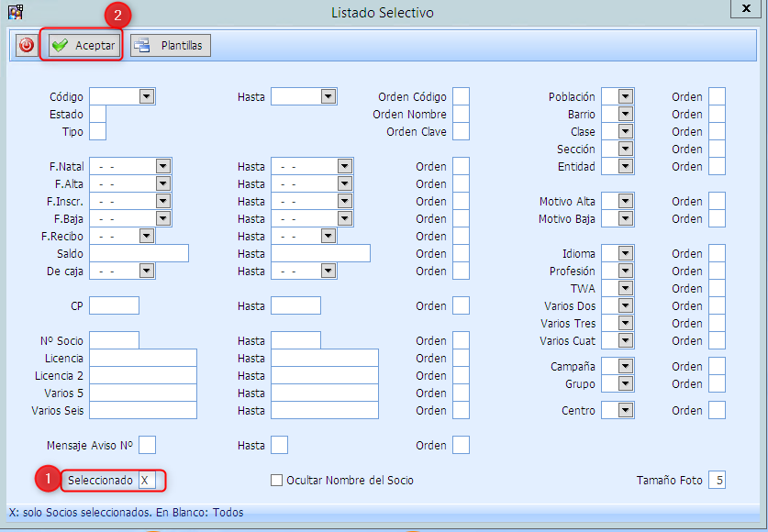Close the Listado Selectivo window

point(742,8)
